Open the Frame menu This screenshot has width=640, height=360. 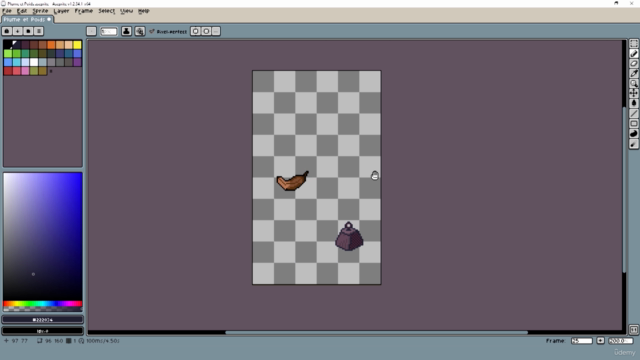(84, 11)
